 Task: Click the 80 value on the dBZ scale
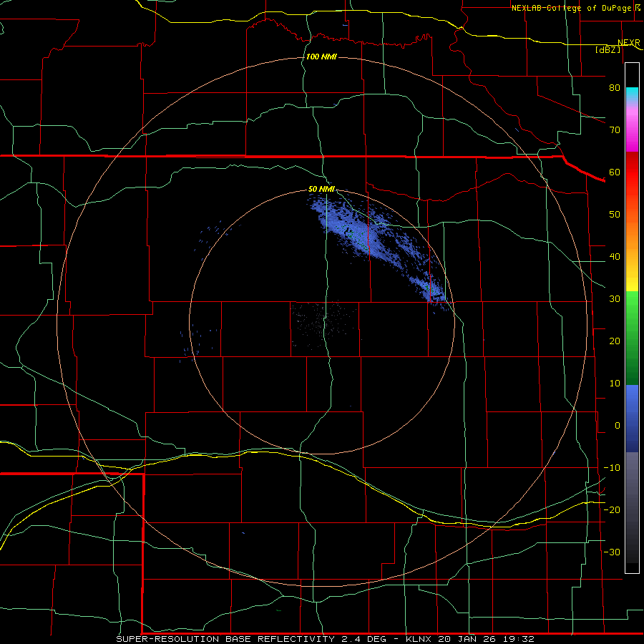(615, 87)
